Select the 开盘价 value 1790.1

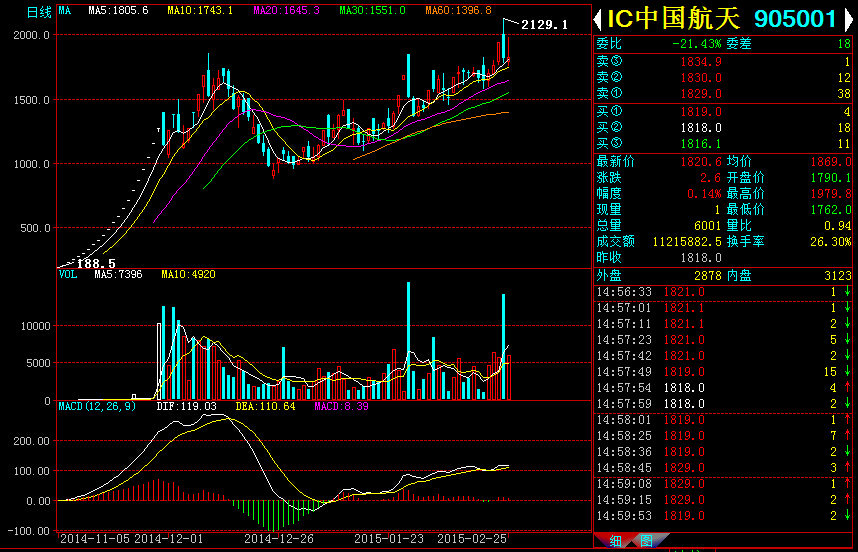(x=831, y=178)
